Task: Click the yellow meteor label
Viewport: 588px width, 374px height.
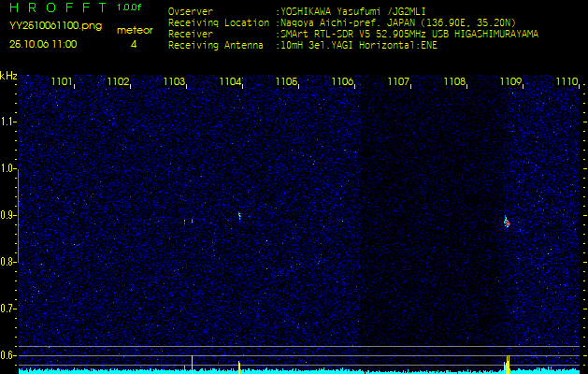Action: (134, 31)
